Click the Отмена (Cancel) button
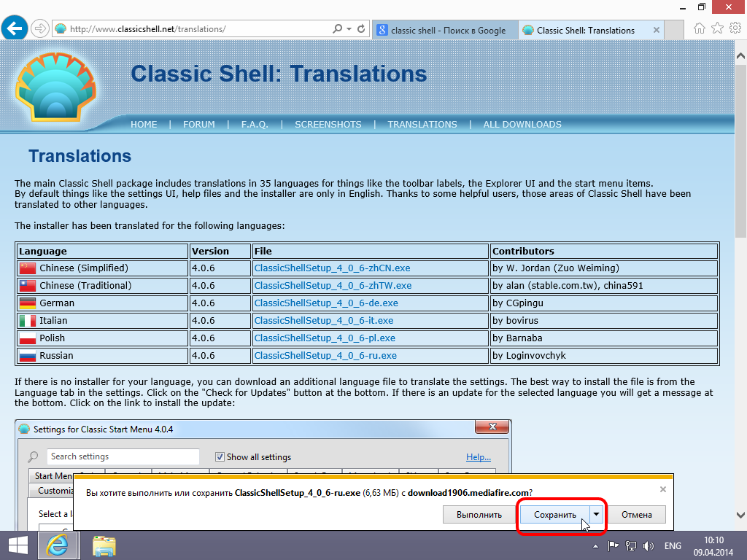 pyautogui.click(x=636, y=515)
